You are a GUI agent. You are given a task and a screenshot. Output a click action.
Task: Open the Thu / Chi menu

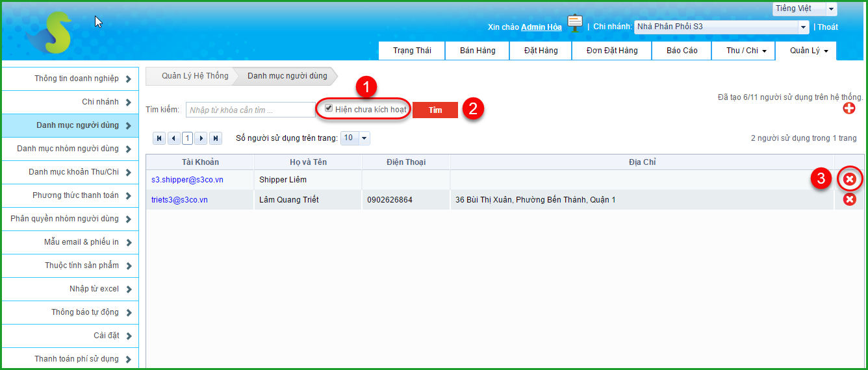click(746, 51)
